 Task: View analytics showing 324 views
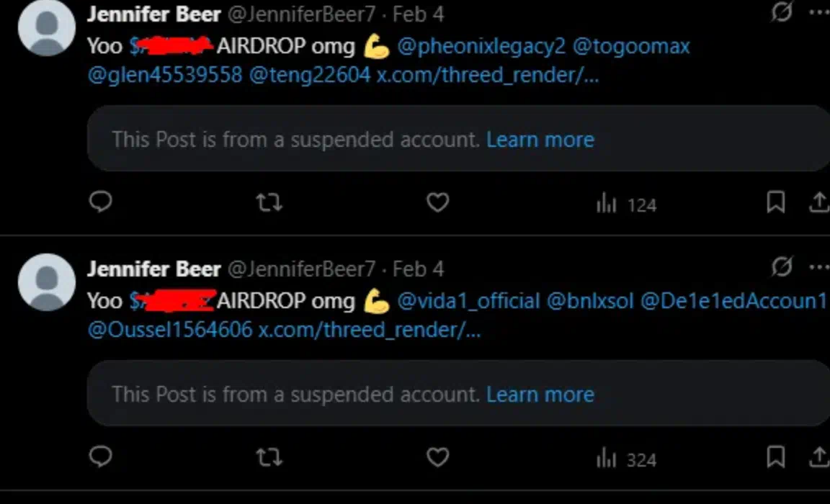click(626, 459)
